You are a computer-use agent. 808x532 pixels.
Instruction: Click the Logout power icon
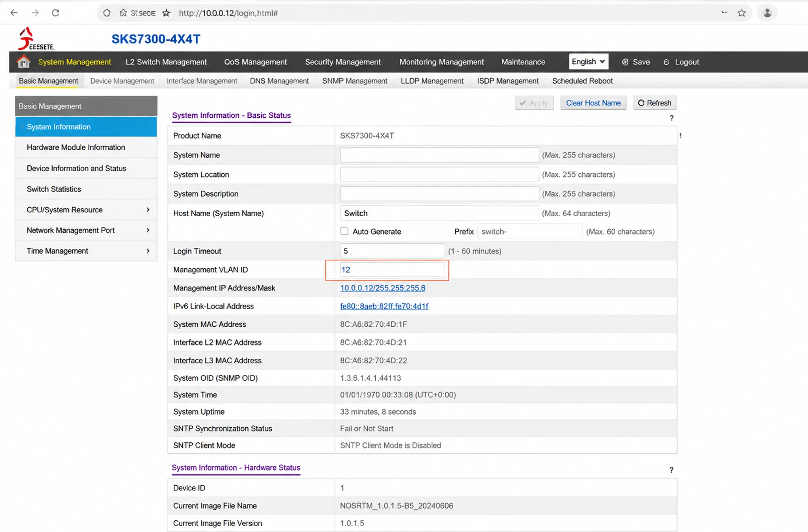[666, 62]
